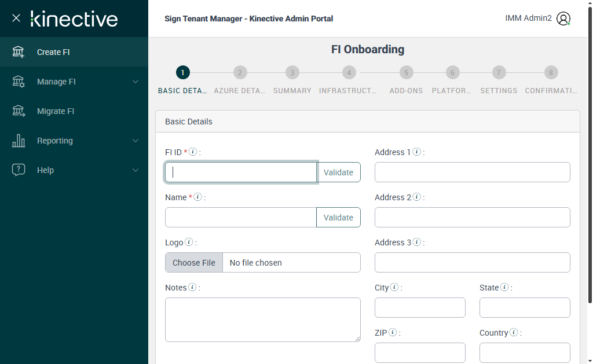This screenshot has width=593, height=364.
Task: Close the sidebar with X icon
Action: click(x=16, y=18)
